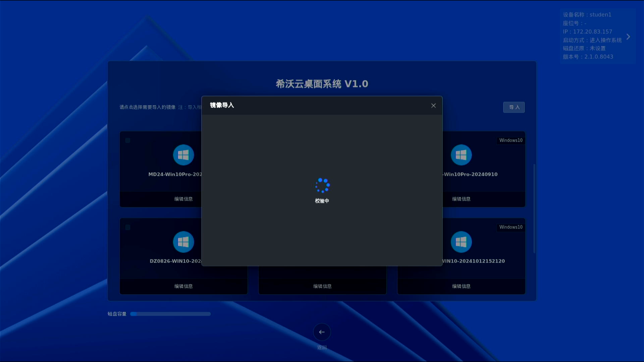Click the Win10Pro-20240910 Windows icon
Viewport: 644px width, 362px height.
tap(461, 155)
